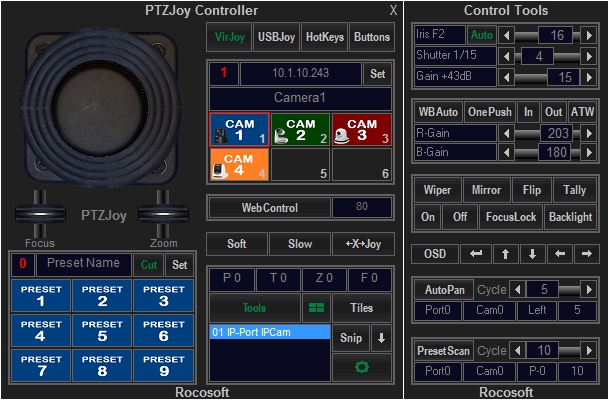Click OnePush white balance
Image resolution: width=609 pixels, height=400 pixels.
click(490, 112)
